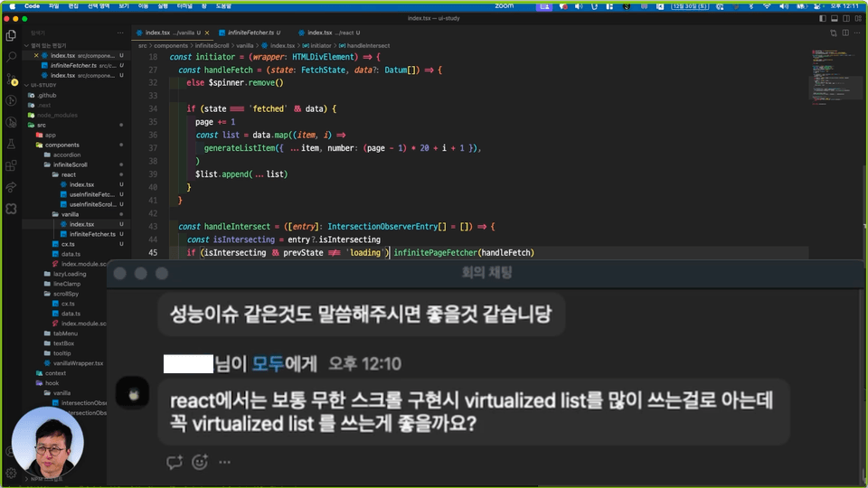Open the 파일 menu
This screenshot has width=868, height=488.
(53, 6)
